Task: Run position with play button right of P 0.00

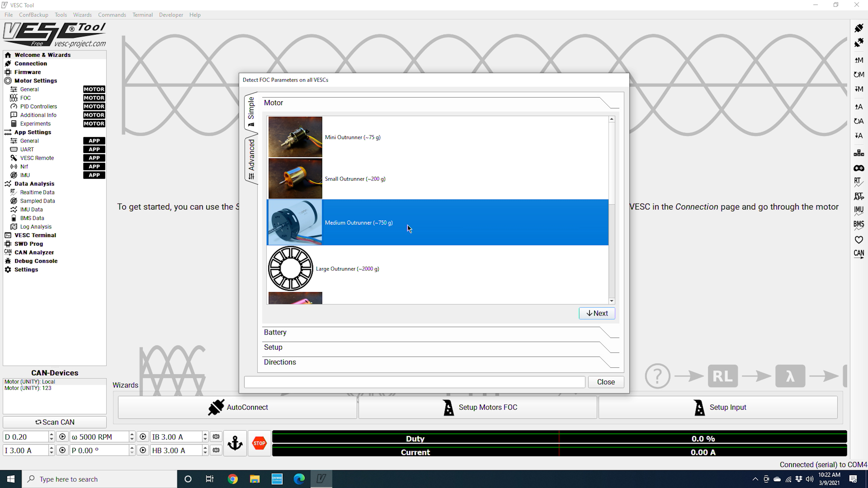Action: [x=143, y=450]
